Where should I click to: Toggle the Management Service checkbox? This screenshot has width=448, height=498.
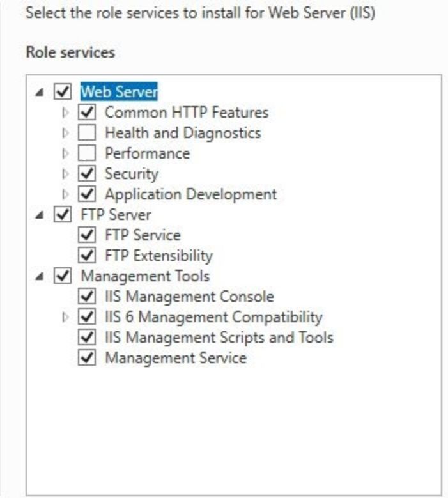tap(87, 358)
